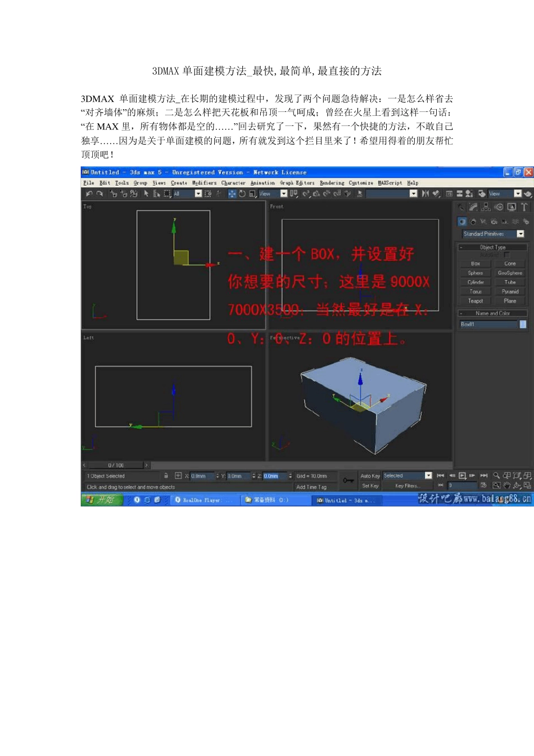
Task: Open the Motion command panel tab
Action: click(x=499, y=207)
